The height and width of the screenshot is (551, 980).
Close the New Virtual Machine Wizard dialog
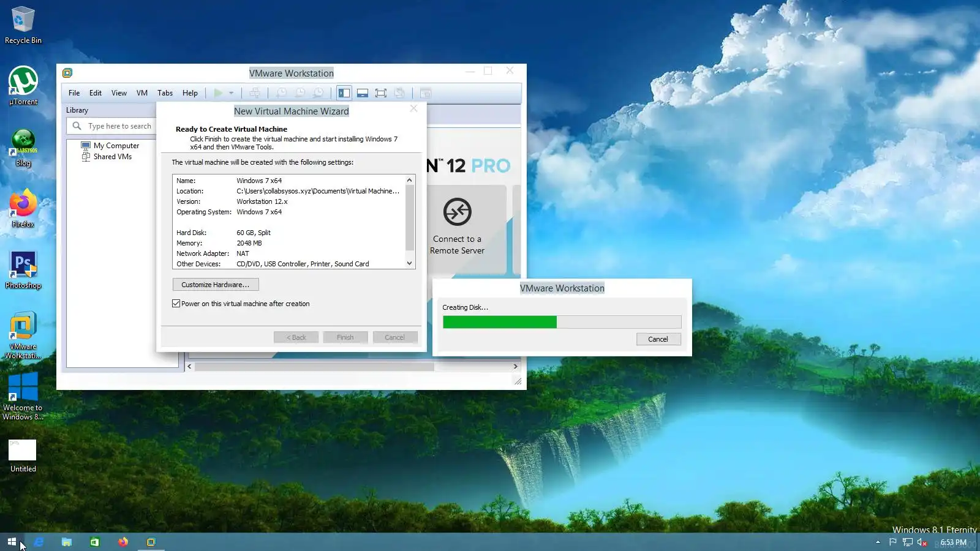click(x=414, y=108)
